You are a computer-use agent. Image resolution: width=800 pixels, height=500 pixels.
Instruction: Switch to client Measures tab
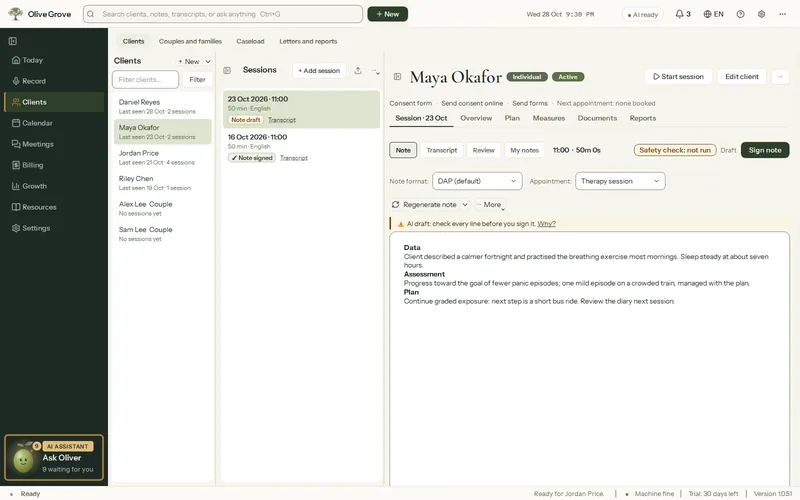coord(549,118)
